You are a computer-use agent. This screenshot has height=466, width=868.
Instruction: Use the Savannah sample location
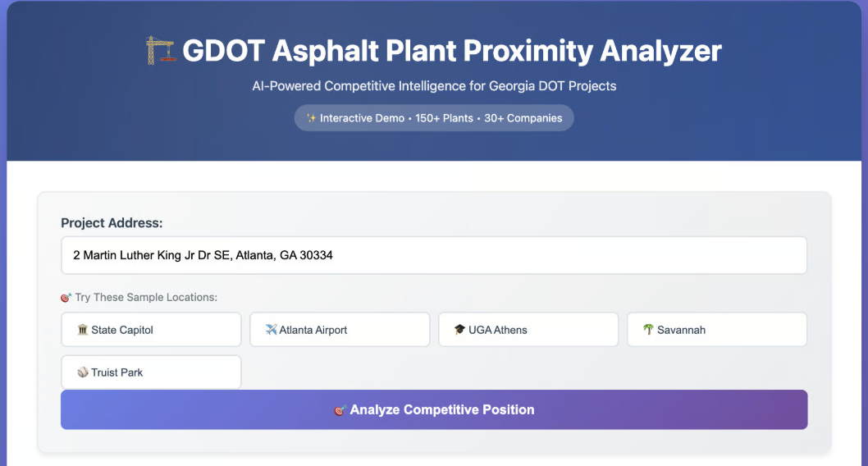coord(717,330)
